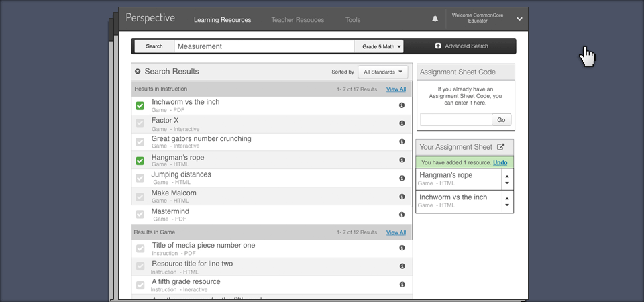The image size is (644, 302).
Task: Open the All Standards sort dropdown
Action: click(383, 72)
